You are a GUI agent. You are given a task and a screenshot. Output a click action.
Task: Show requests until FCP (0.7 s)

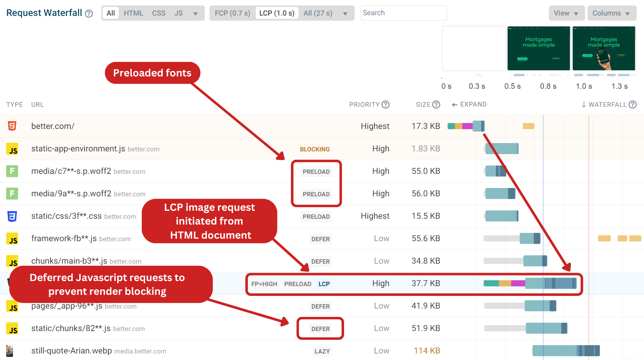point(232,13)
